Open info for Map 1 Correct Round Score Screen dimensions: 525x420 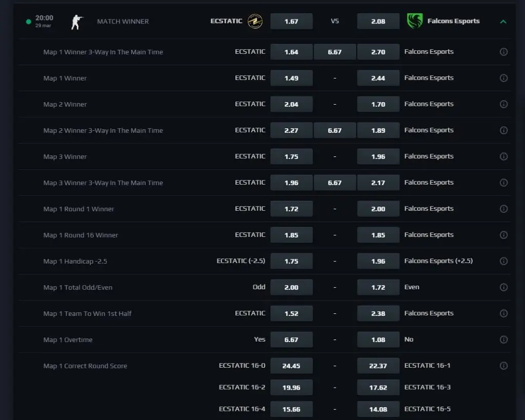pos(503,366)
